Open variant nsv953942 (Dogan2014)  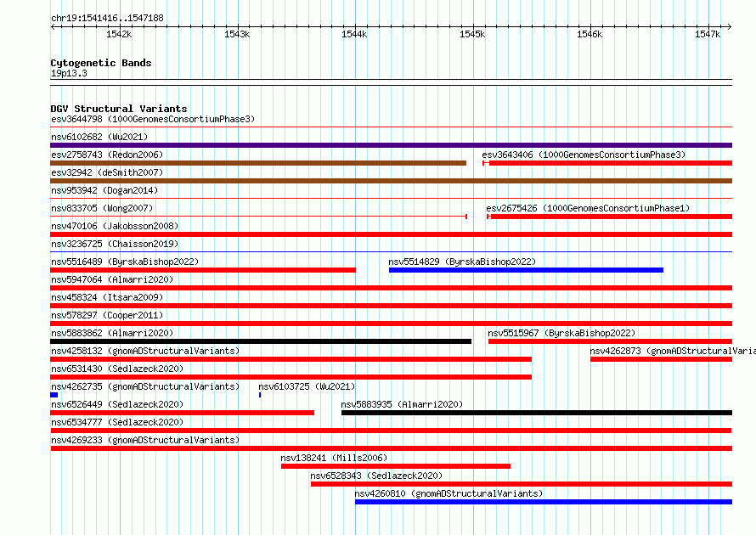click(104, 190)
